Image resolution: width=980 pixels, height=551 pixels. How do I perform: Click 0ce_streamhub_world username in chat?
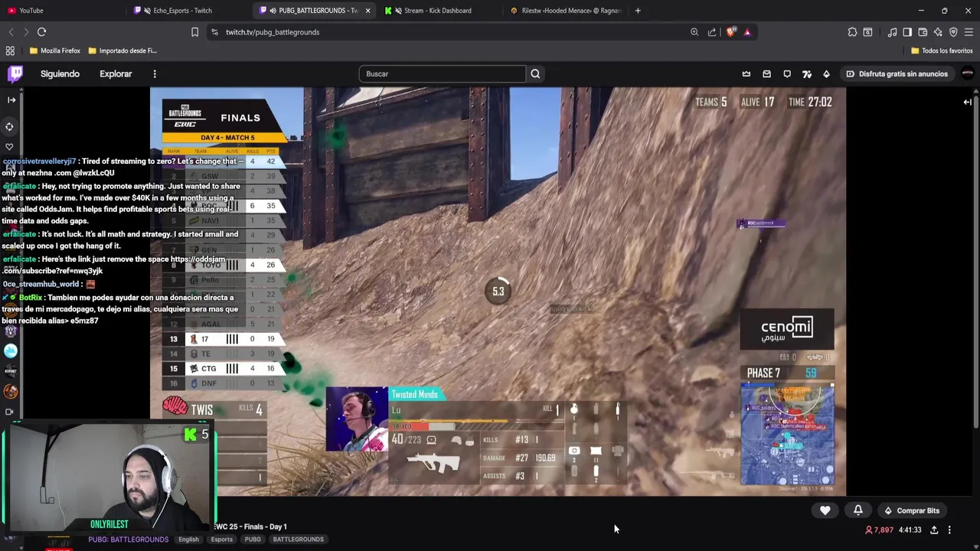41,284
